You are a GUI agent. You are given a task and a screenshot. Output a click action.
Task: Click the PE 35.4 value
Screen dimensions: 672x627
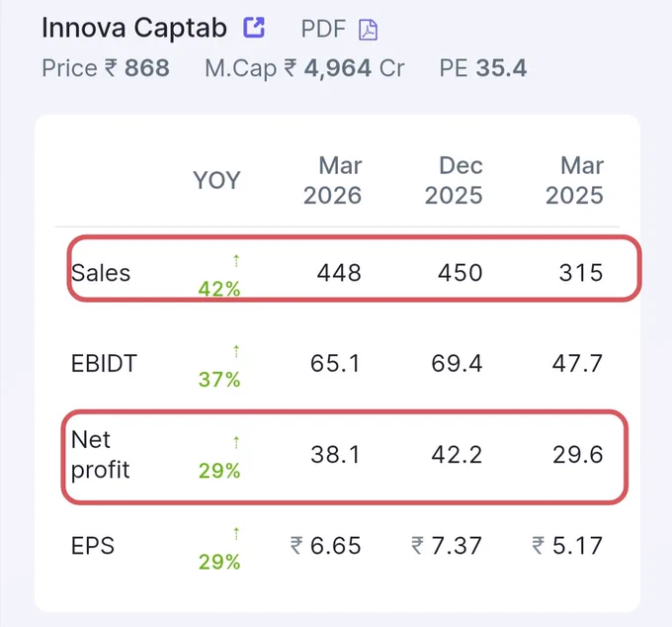tap(501, 68)
